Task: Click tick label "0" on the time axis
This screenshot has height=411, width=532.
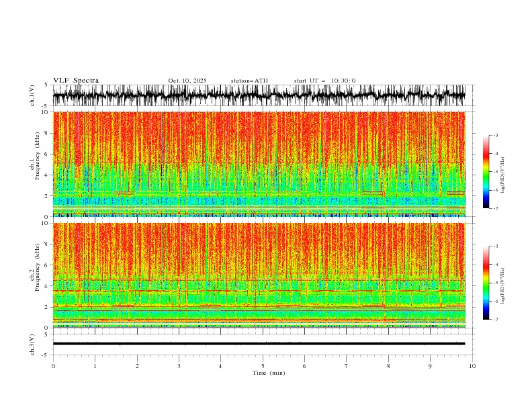Action: pyautogui.click(x=53, y=366)
